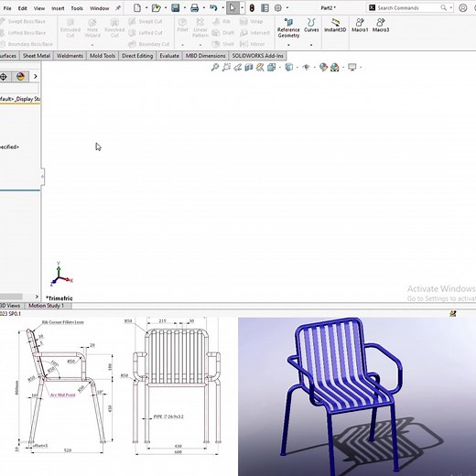This screenshot has width=476, height=476.
Task: Click the Apply Scene icon
Action: tap(335, 67)
